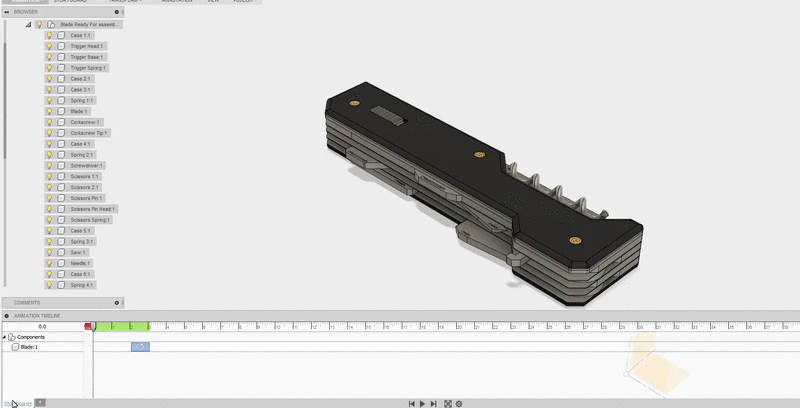Click component icon of Screwdriver:1
Viewport: 800px width, 408px height.
click(x=61, y=165)
